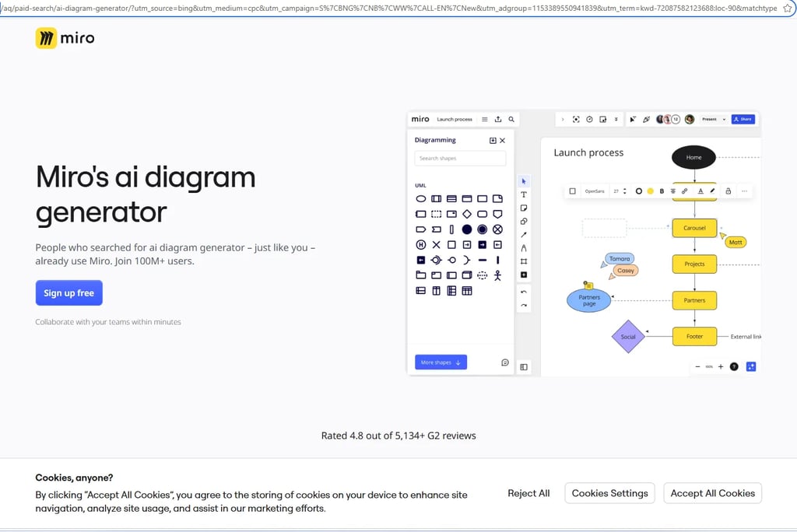
Task: Click the link icon in the format toolbar
Action: click(x=685, y=191)
